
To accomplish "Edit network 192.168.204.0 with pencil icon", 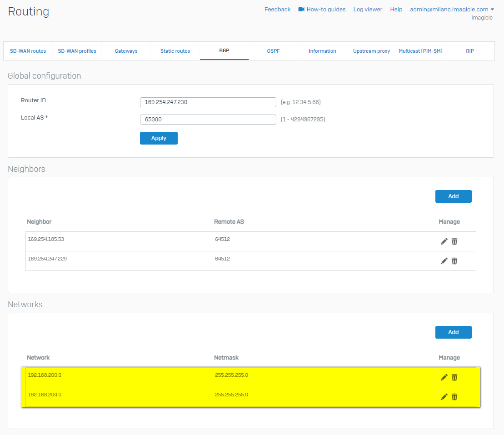I will [444, 397].
